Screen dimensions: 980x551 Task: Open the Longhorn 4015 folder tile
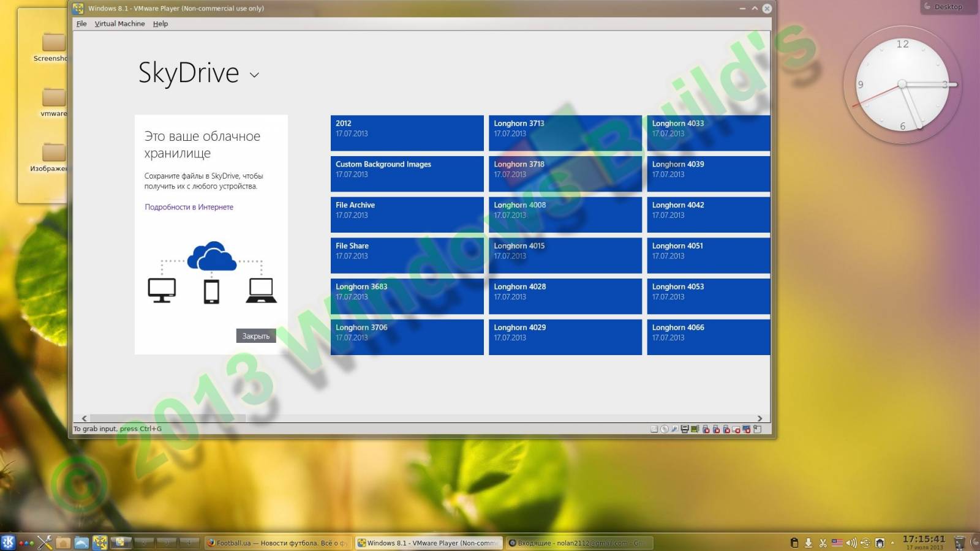[565, 255]
